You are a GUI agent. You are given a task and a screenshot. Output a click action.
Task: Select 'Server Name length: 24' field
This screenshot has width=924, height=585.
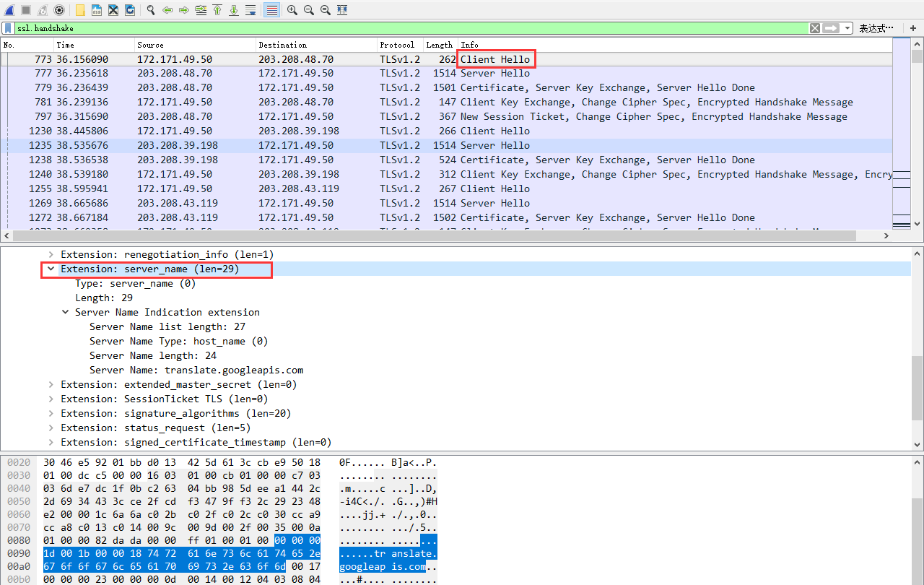pos(153,356)
